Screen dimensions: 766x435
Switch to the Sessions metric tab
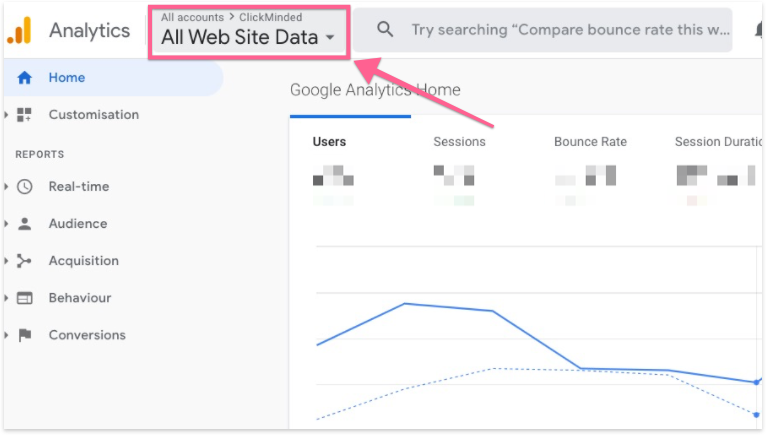click(459, 142)
